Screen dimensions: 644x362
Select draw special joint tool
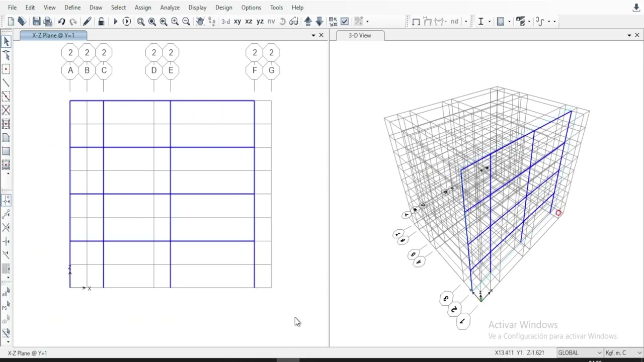pos(6,69)
